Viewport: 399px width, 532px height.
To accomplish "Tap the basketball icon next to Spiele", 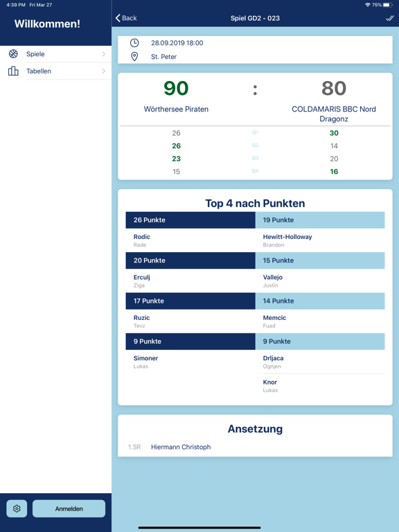I will click(x=13, y=53).
